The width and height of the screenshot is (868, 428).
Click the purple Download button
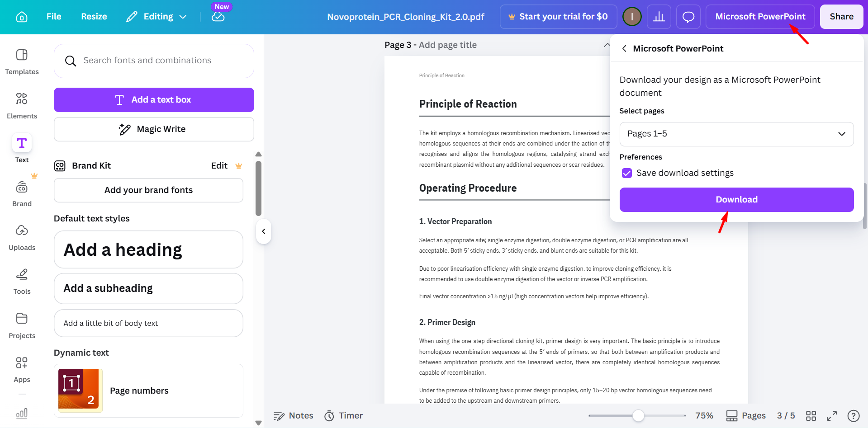[736, 200]
